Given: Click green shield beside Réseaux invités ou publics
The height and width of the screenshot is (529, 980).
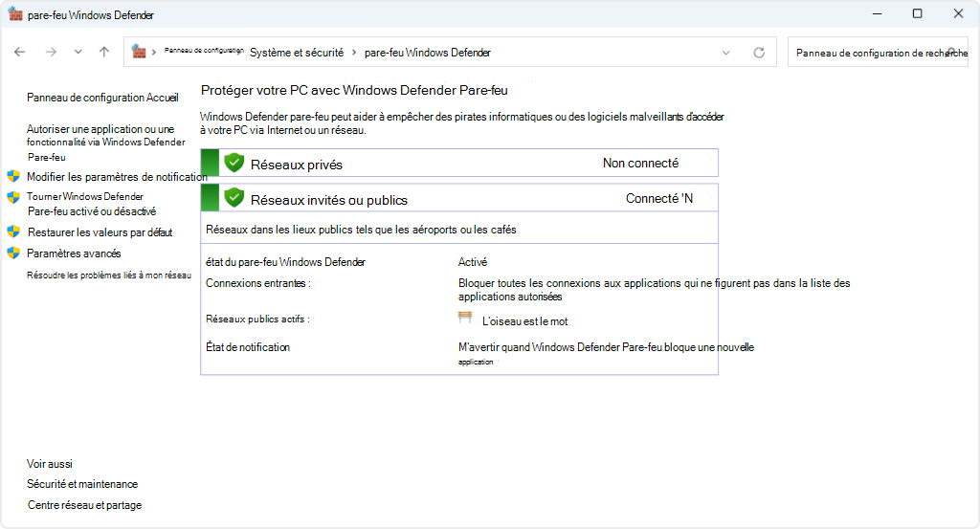Looking at the screenshot, I should [x=234, y=198].
